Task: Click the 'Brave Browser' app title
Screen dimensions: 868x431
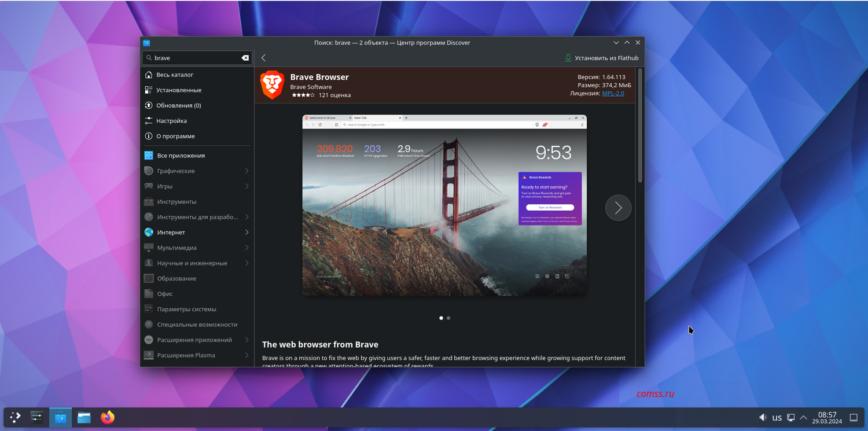Action: [x=319, y=77]
